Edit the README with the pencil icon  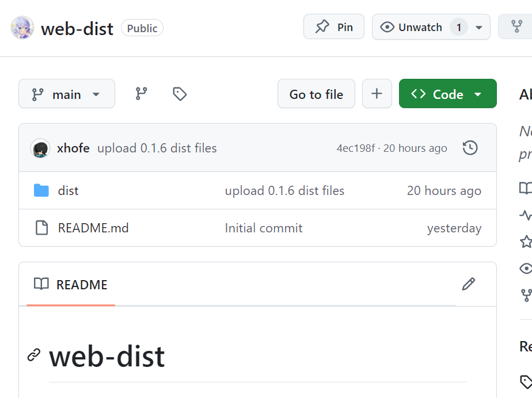click(469, 284)
